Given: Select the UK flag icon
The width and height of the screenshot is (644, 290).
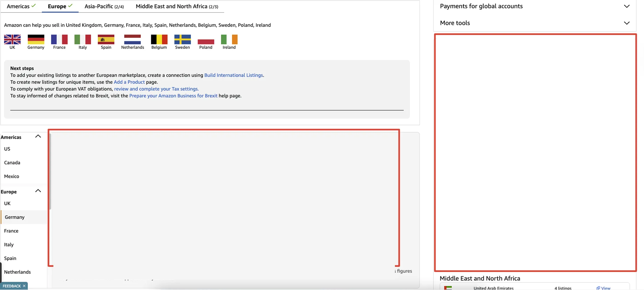Looking at the screenshot, I should 12,39.
